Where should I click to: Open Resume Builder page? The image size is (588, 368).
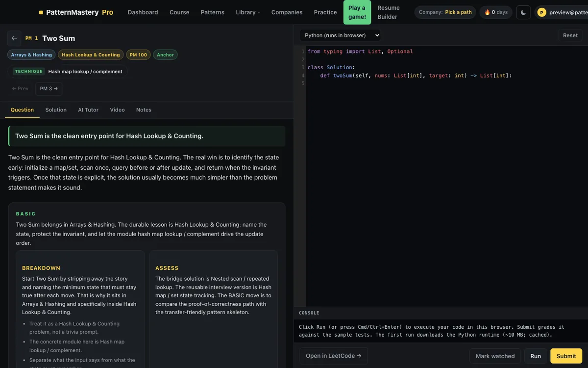point(389,12)
